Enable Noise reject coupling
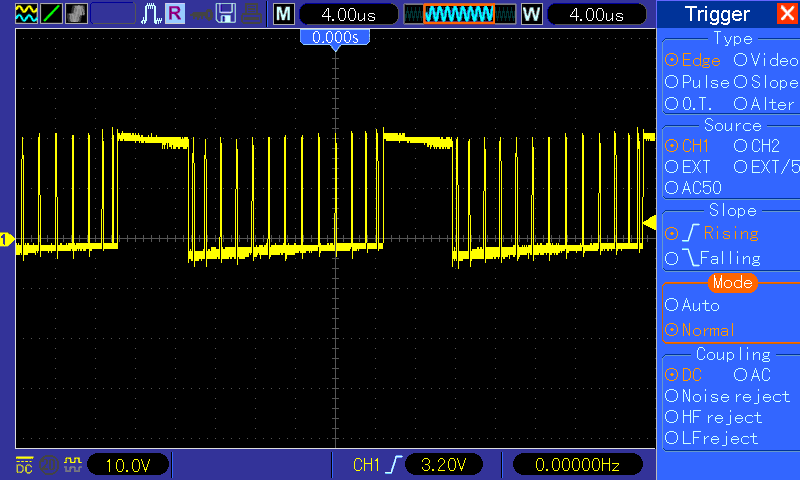The width and height of the screenshot is (800, 480). click(728, 396)
